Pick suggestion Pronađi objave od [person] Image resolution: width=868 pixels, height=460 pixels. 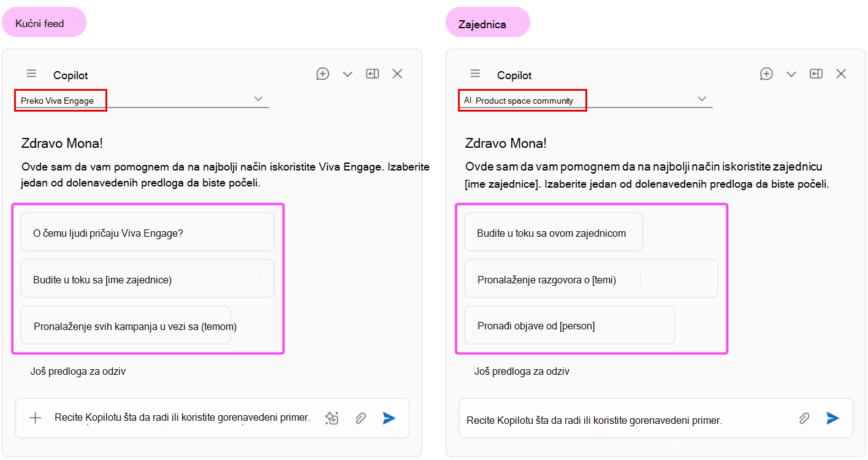click(569, 325)
